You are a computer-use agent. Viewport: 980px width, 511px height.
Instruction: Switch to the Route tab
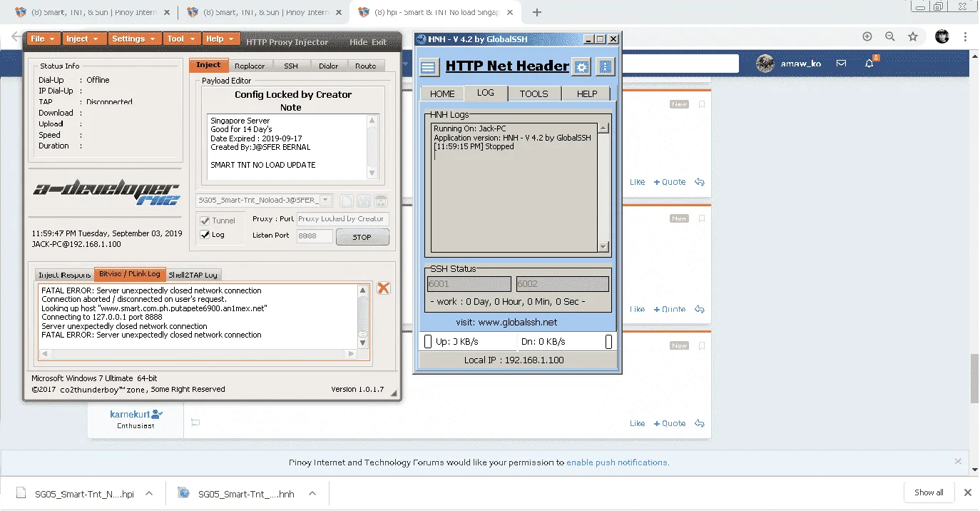(x=366, y=66)
